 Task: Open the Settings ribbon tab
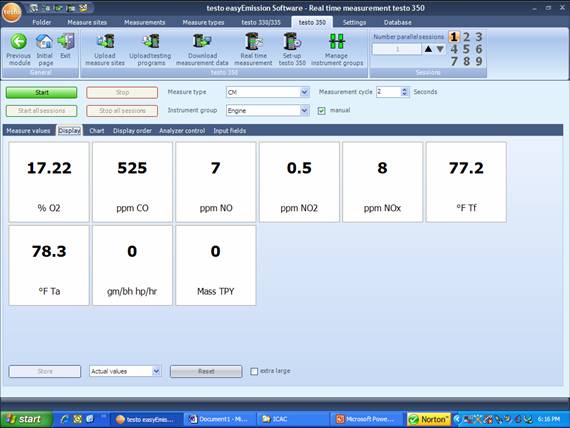click(354, 22)
